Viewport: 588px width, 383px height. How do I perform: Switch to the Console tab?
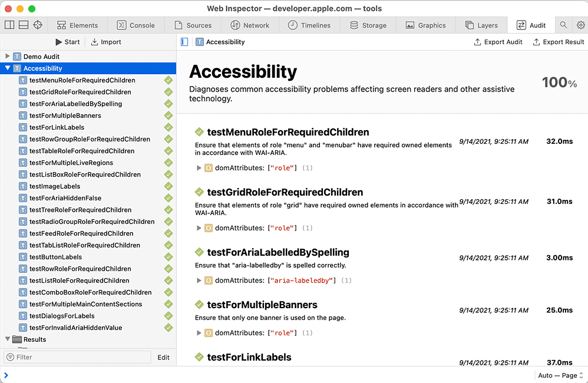coord(136,25)
